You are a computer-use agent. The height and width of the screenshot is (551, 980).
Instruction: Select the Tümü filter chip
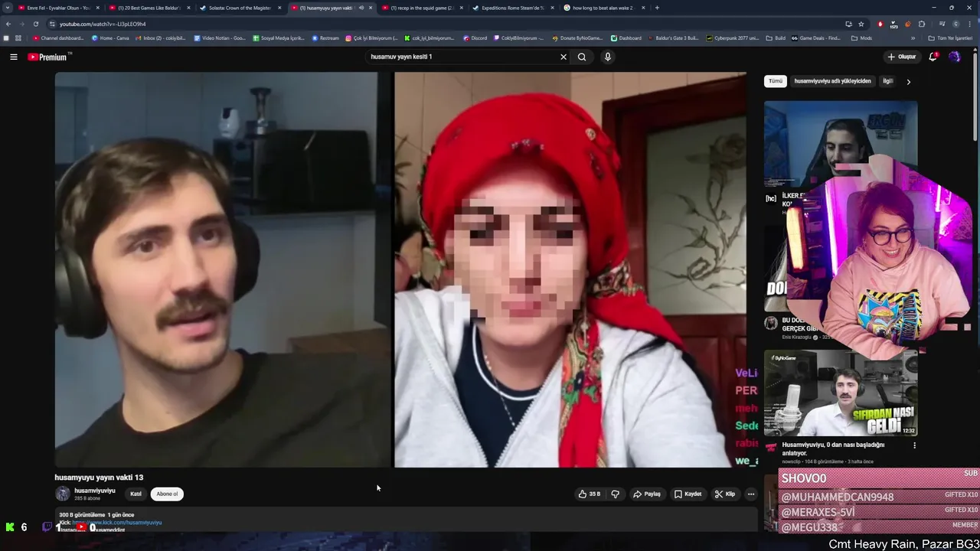(x=776, y=81)
